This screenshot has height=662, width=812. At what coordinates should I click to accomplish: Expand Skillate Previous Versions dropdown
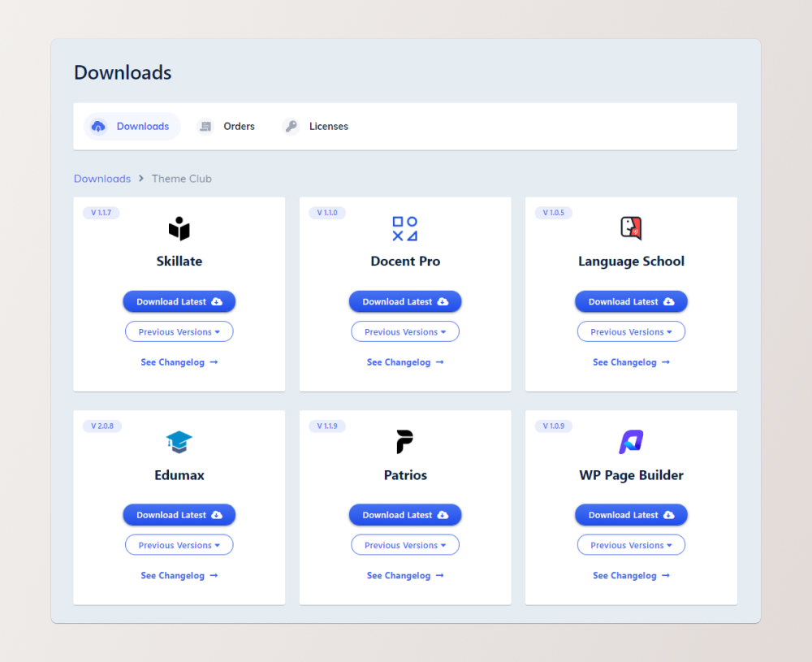click(x=179, y=331)
